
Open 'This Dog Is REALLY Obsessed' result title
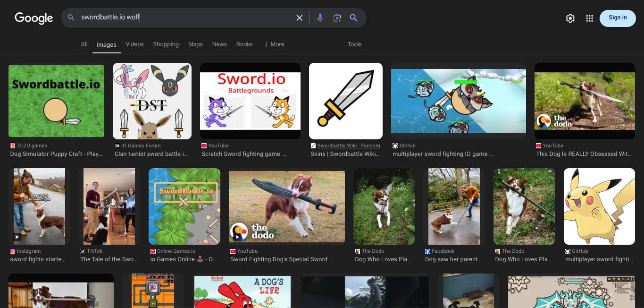tap(583, 154)
